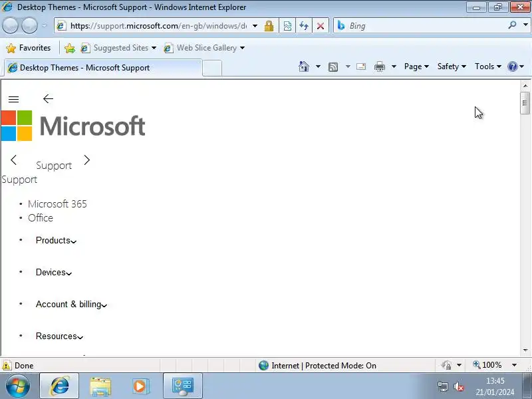The image size is (532, 399).
Task: Click the browser Forward navigation button
Action: pos(29,26)
